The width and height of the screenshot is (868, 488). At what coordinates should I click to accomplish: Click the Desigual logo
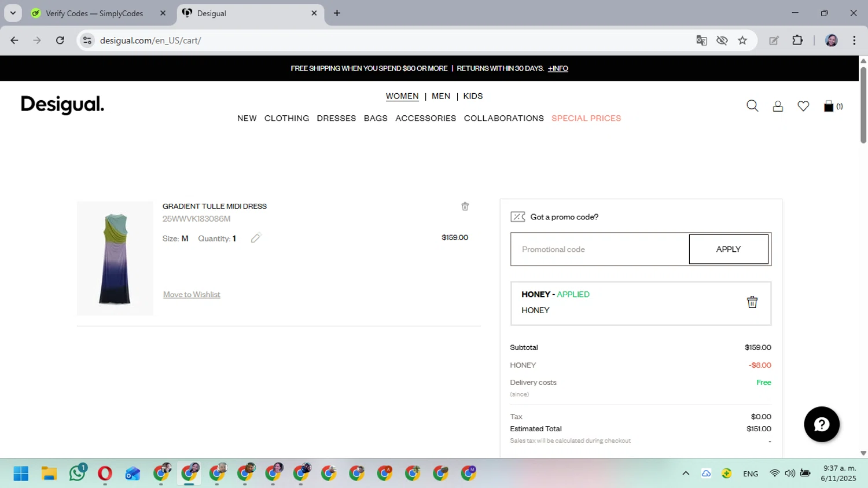pyautogui.click(x=62, y=105)
